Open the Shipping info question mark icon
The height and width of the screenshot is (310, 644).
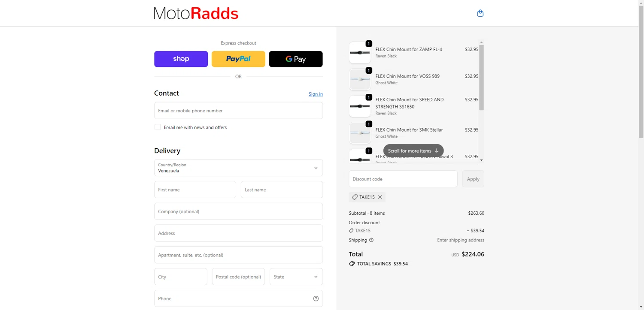click(371, 240)
